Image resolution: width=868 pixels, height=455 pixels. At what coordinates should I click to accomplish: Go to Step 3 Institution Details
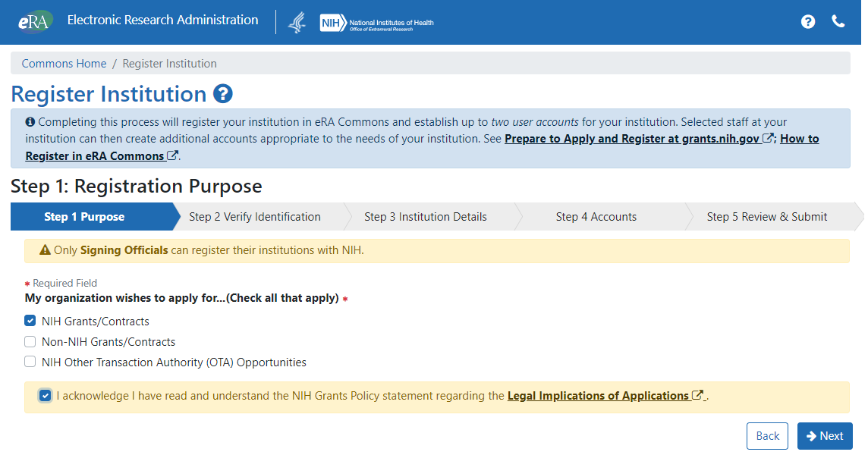(x=425, y=217)
